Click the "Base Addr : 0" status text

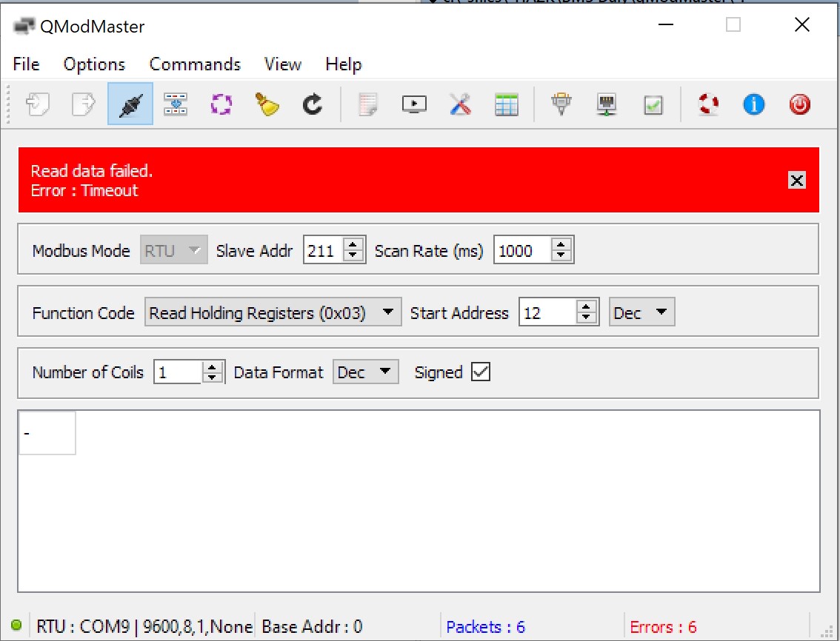coord(312,626)
